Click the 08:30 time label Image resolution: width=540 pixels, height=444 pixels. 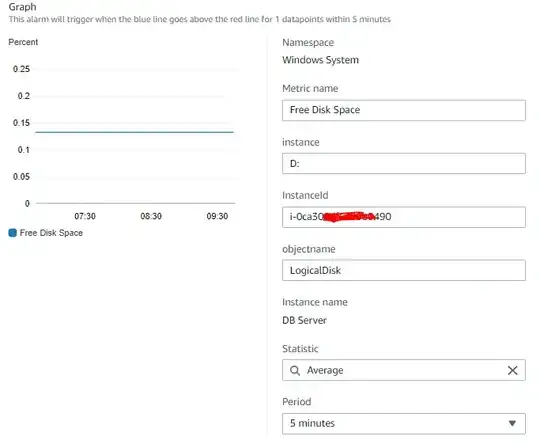[151, 216]
